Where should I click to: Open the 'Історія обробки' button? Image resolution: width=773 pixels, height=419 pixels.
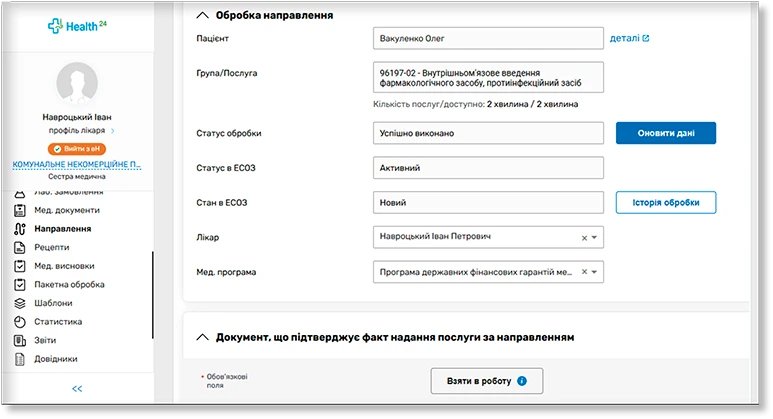pyautogui.click(x=666, y=203)
